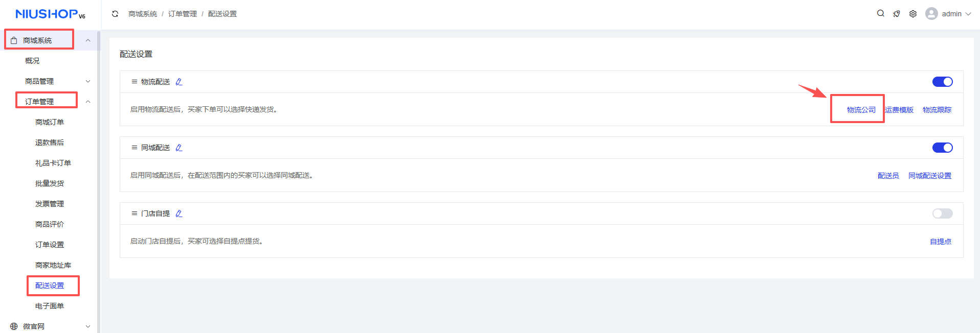Click the 同城配送设置 link
The height and width of the screenshot is (333, 980).
929,176
